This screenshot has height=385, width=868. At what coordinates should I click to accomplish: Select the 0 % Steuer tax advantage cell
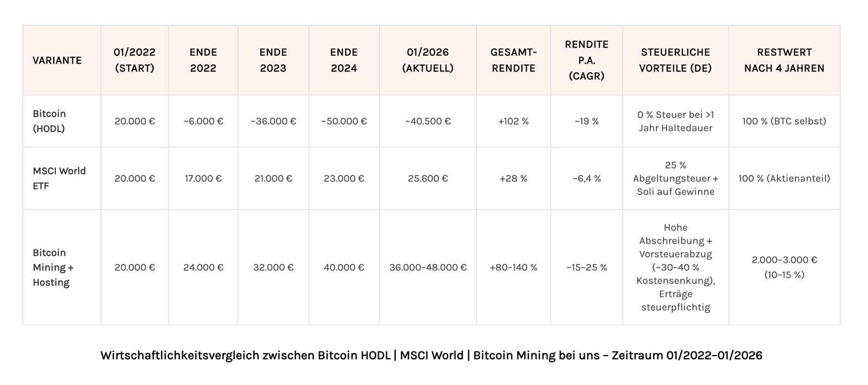675,121
